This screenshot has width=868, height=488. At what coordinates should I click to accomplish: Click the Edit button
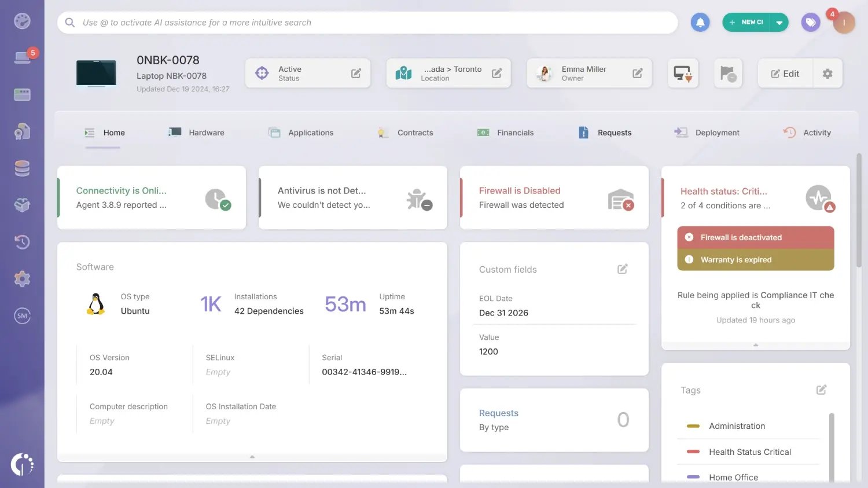click(785, 73)
